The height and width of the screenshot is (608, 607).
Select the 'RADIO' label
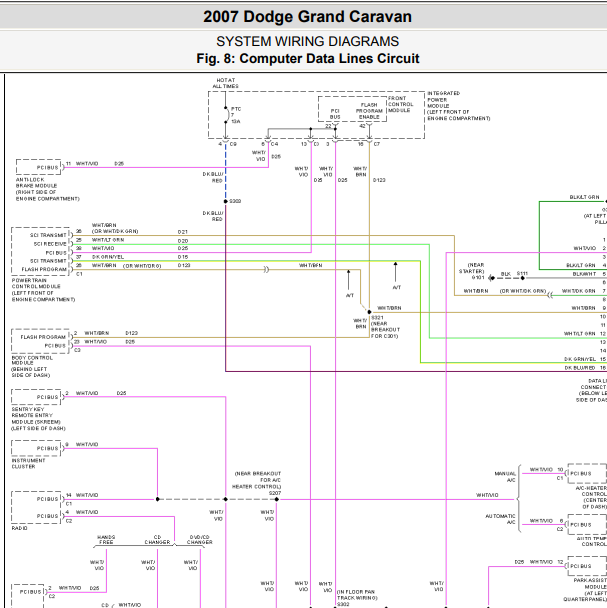(x=19, y=528)
